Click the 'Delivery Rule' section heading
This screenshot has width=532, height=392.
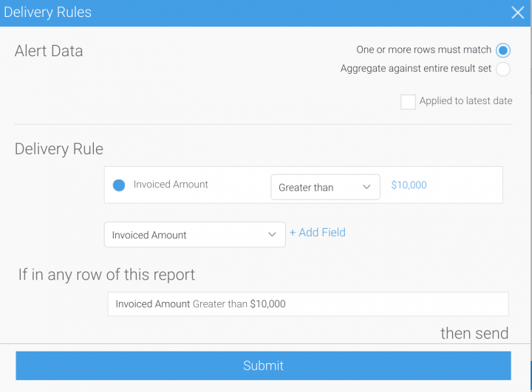point(59,149)
